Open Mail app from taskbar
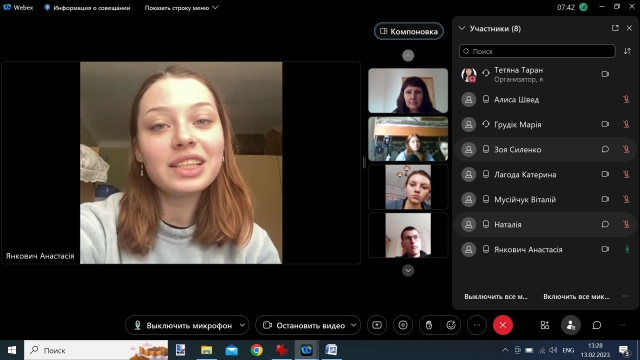Screen dimensions: 640x360 (231, 350)
